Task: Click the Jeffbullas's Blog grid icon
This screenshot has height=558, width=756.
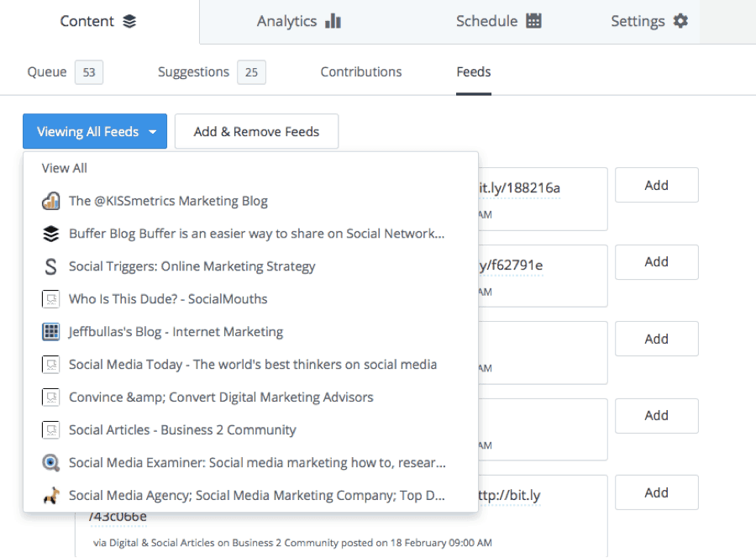Action: [50, 332]
